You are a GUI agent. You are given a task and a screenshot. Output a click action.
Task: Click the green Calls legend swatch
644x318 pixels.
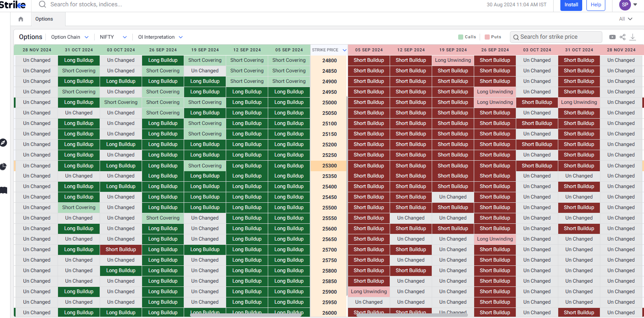pos(461,37)
